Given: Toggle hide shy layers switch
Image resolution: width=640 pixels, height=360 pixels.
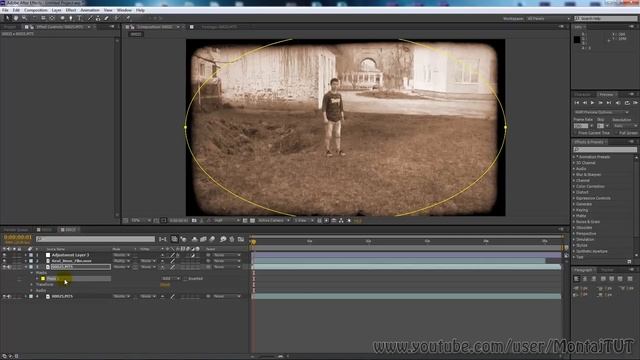Looking at the screenshot, I should pyautogui.click(x=195, y=239).
